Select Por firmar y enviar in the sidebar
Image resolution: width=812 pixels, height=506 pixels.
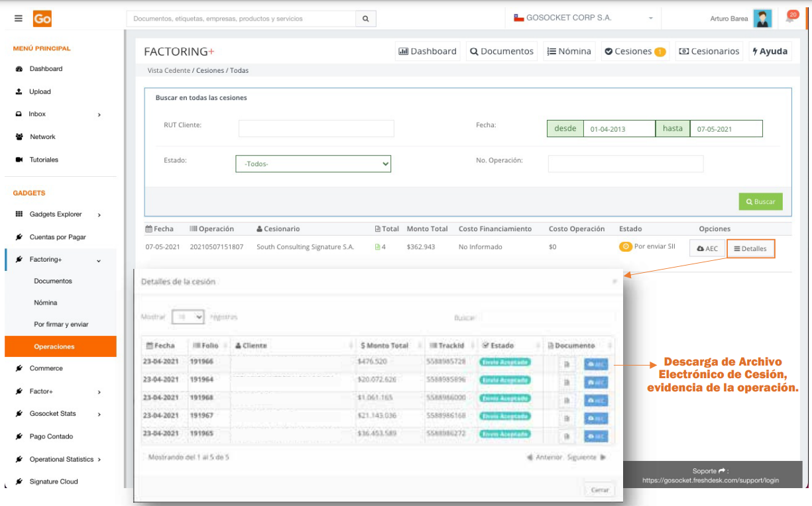[x=61, y=325]
